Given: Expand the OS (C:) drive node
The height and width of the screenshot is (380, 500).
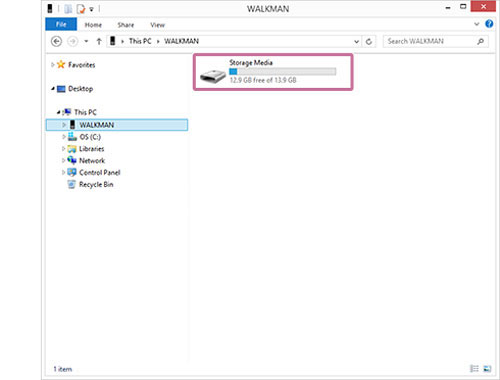Looking at the screenshot, I should (x=63, y=137).
